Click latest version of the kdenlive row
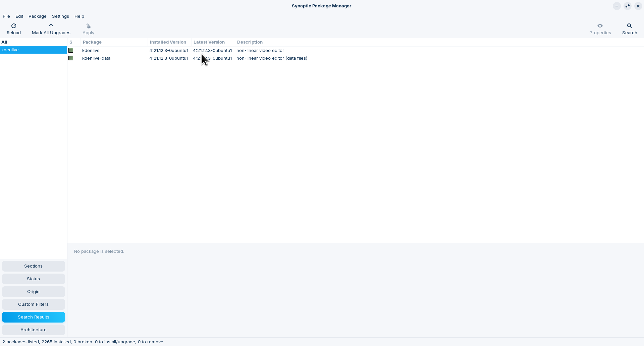Viewport: 644px width, 346px height. tap(212, 50)
